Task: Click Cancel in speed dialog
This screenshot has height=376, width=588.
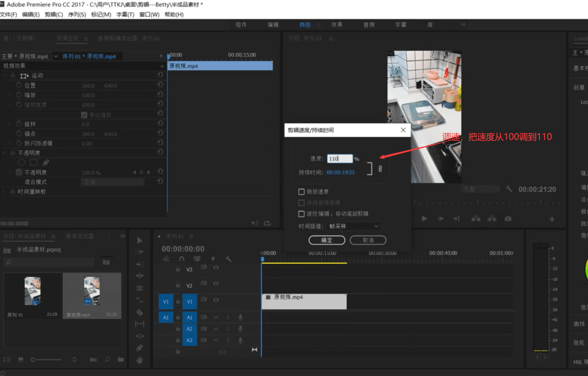Action: click(368, 240)
